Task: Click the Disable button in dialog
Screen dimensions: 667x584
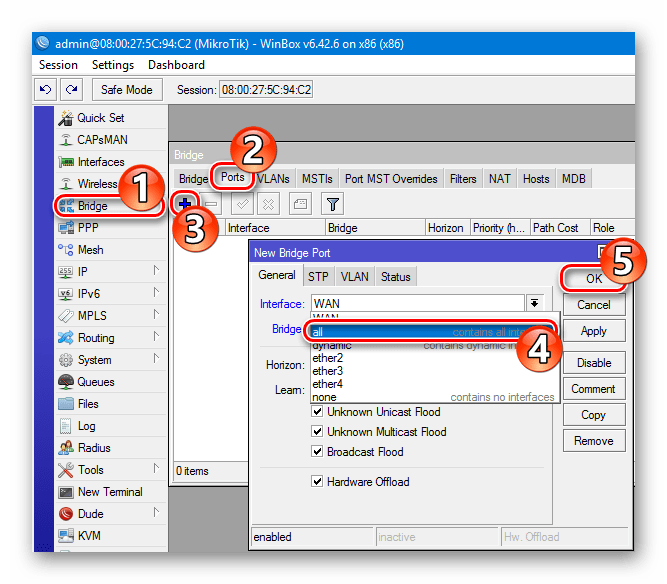Action: [594, 363]
